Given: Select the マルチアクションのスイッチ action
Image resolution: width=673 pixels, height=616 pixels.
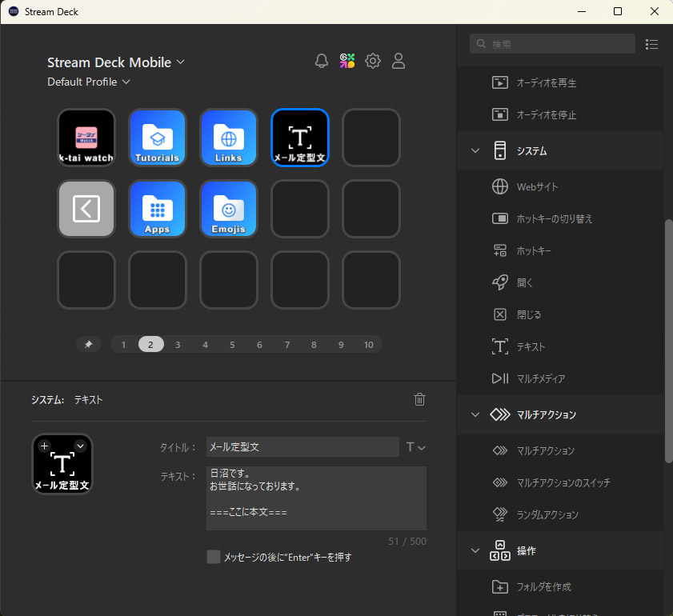Looking at the screenshot, I should 560,482.
